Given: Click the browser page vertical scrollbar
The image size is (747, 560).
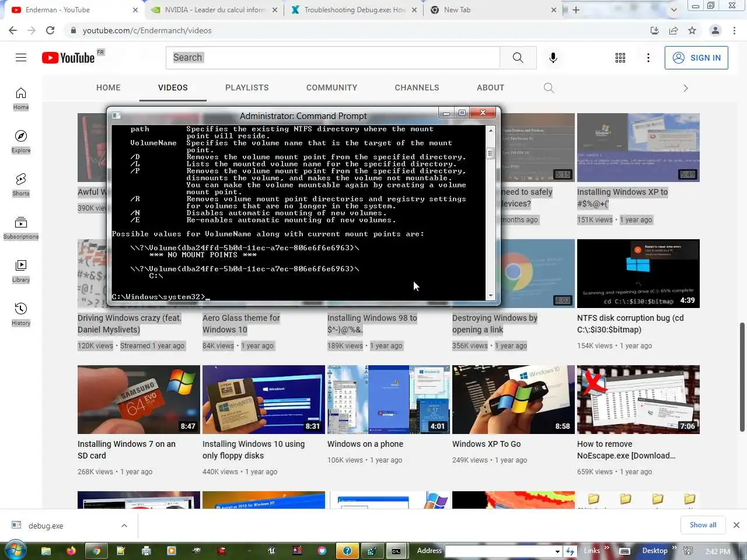Looking at the screenshot, I should (x=742, y=376).
